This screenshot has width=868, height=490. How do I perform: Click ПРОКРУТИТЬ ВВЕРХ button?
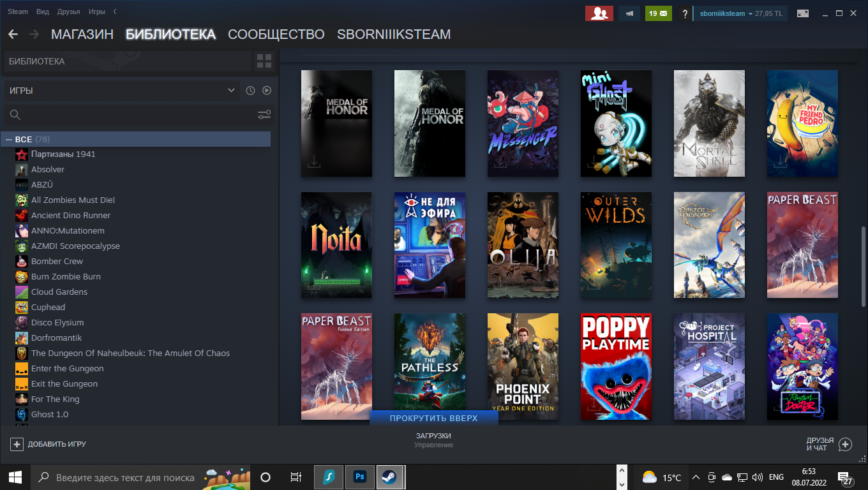pyautogui.click(x=433, y=418)
